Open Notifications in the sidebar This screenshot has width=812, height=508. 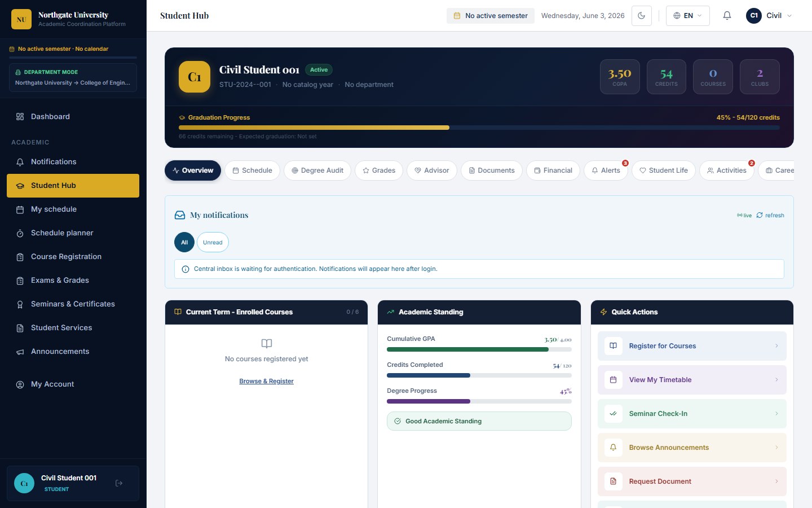coord(73,162)
